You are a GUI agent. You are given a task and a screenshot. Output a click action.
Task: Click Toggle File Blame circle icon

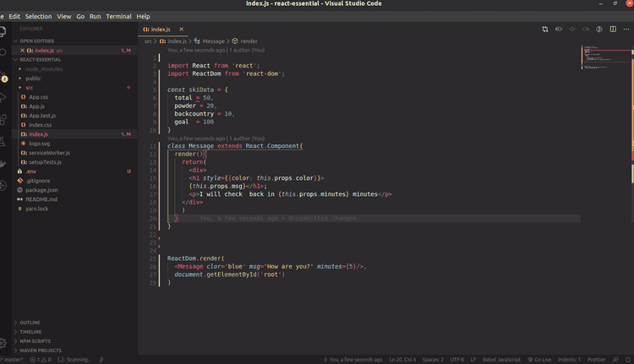point(599,29)
